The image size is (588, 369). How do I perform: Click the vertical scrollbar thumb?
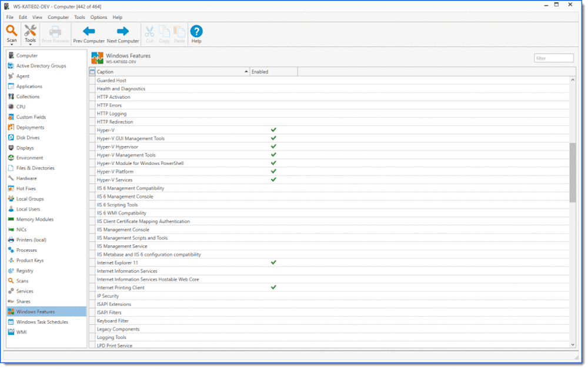[572, 172]
